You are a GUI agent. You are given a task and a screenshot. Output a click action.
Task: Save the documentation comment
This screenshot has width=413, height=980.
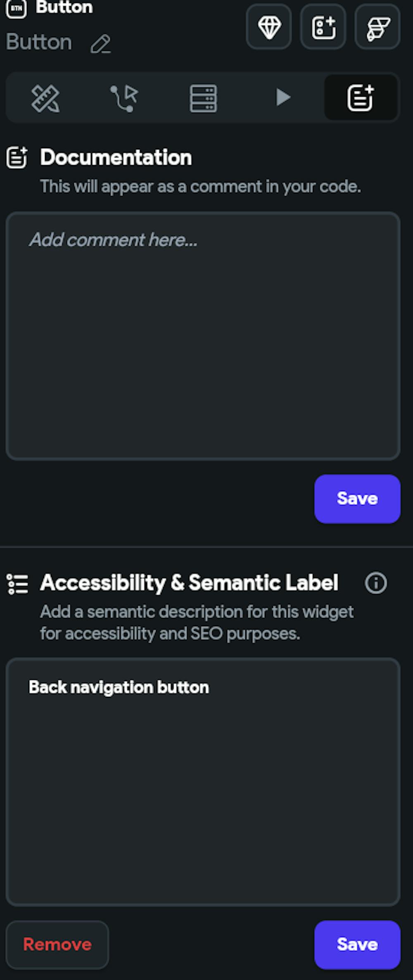[357, 498]
